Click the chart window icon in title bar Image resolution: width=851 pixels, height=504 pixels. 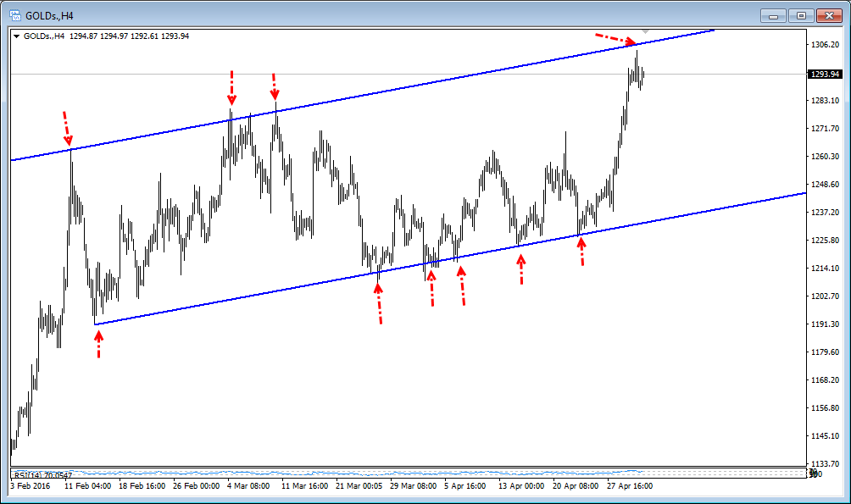pyautogui.click(x=14, y=14)
